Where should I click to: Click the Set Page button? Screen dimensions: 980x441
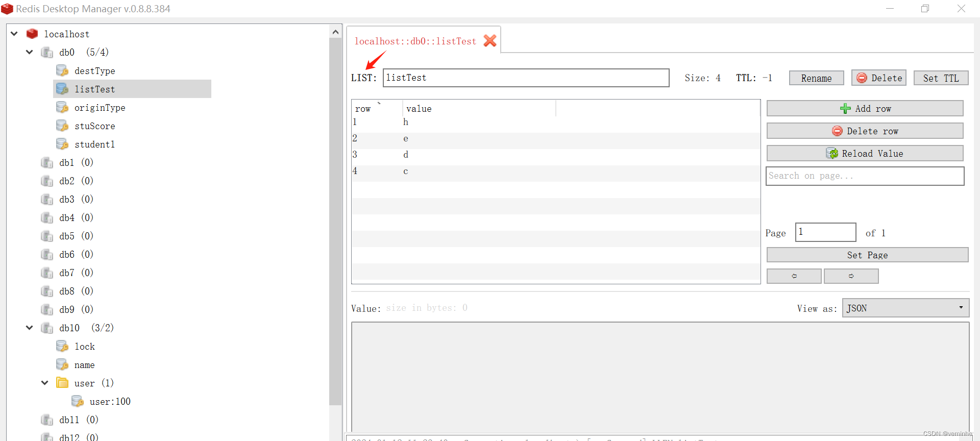point(867,255)
